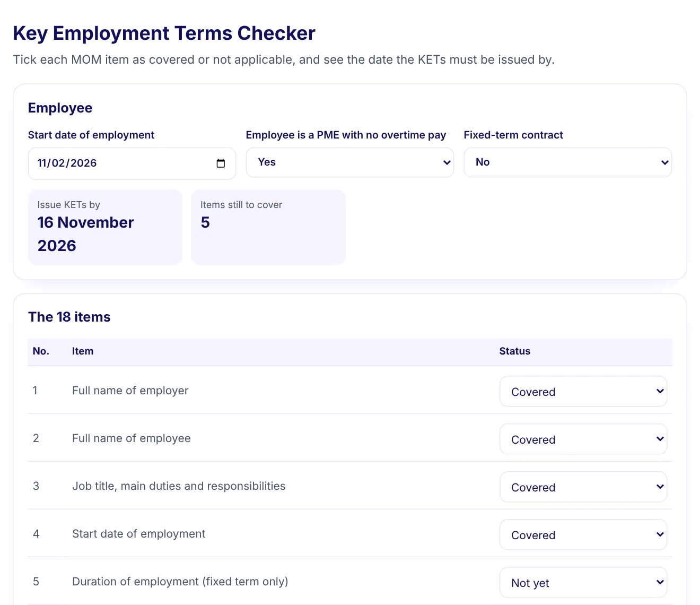Click the subtitle about ticking each MOM item
The height and width of the screenshot is (605, 700).
(284, 59)
